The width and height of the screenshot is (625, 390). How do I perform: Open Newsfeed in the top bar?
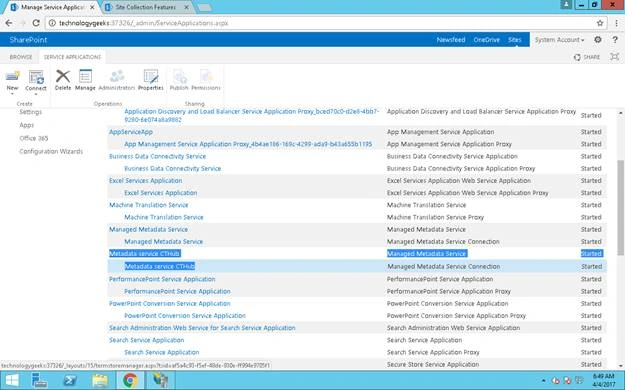point(451,39)
